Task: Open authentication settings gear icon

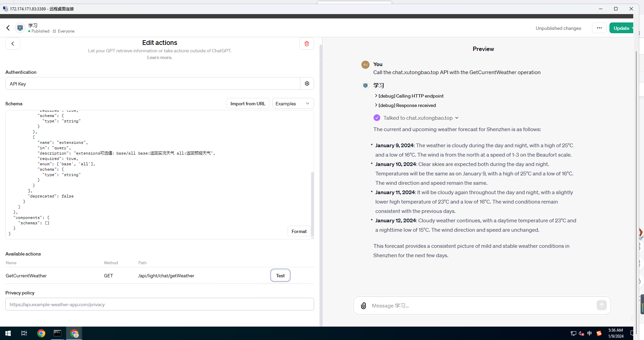Action: coord(307,83)
